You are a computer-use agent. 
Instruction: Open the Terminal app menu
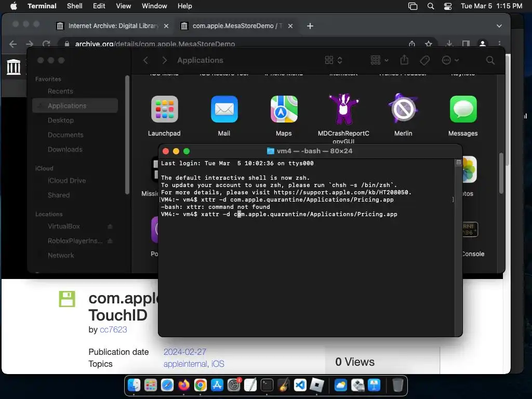pos(42,6)
